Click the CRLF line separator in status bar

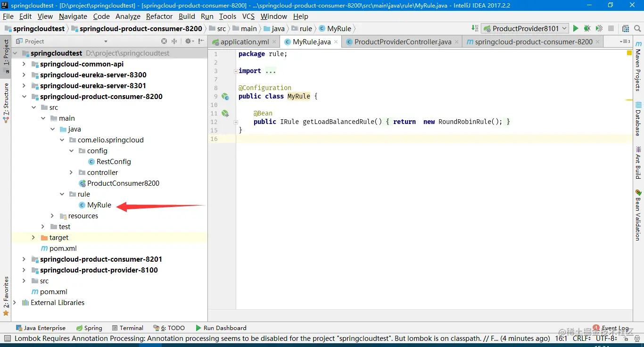coord(582,338)
